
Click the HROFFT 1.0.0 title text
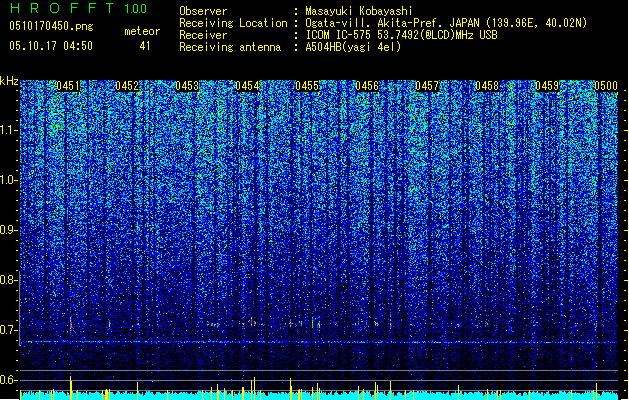(79, 8)
